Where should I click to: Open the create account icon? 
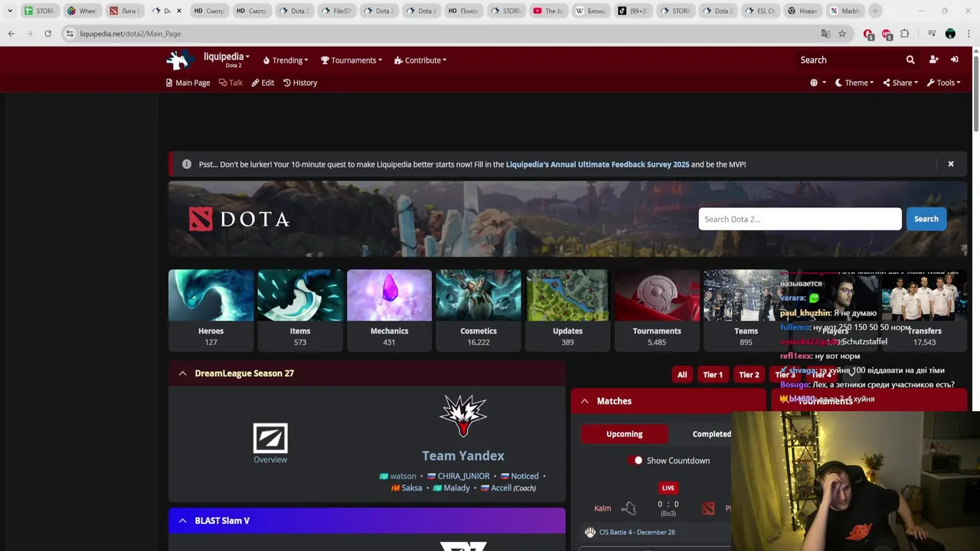[x=933, y=60]
